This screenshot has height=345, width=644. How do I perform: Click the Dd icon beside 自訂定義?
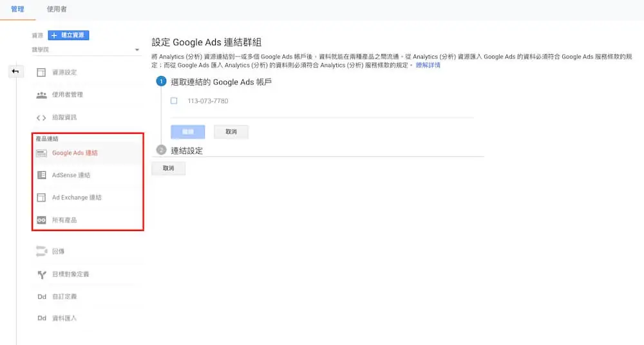coord(41,297)
